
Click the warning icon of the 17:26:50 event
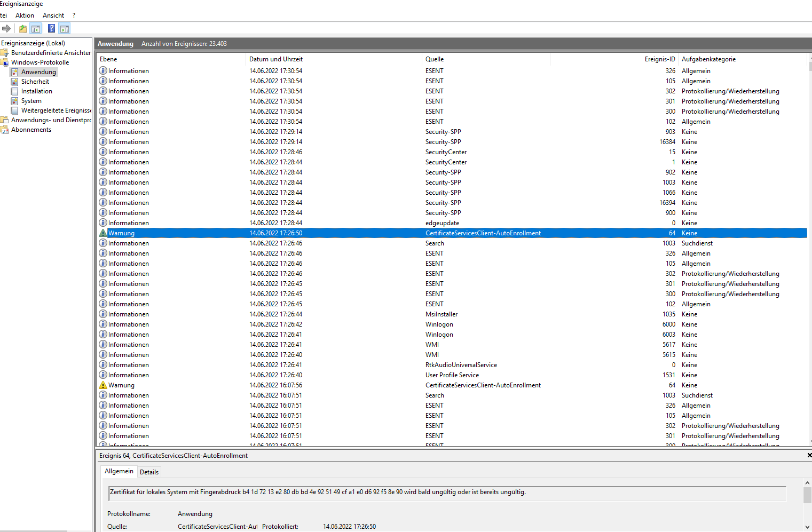pyautogui.click(x=104, y=233)
